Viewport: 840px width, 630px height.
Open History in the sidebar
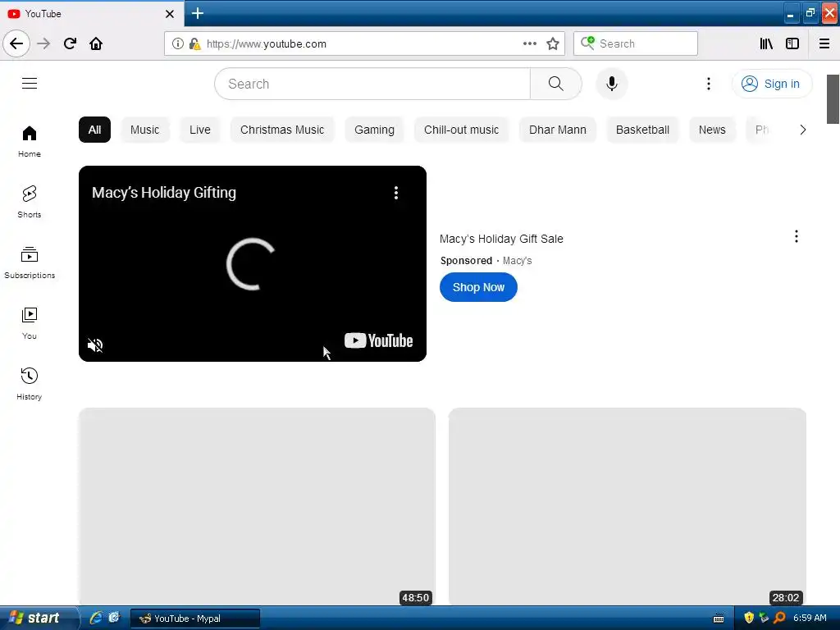tap(30, 384)
